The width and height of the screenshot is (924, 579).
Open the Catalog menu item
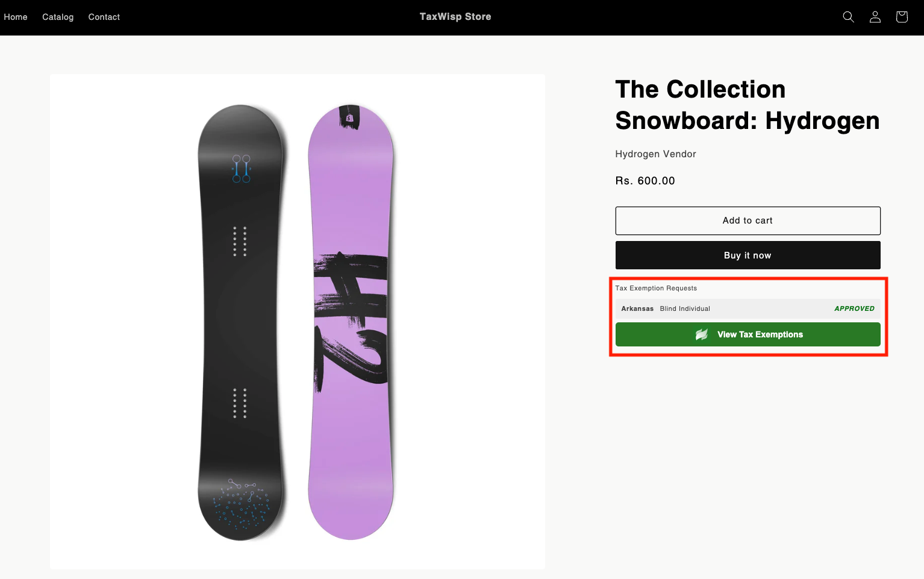pos(58,17)
